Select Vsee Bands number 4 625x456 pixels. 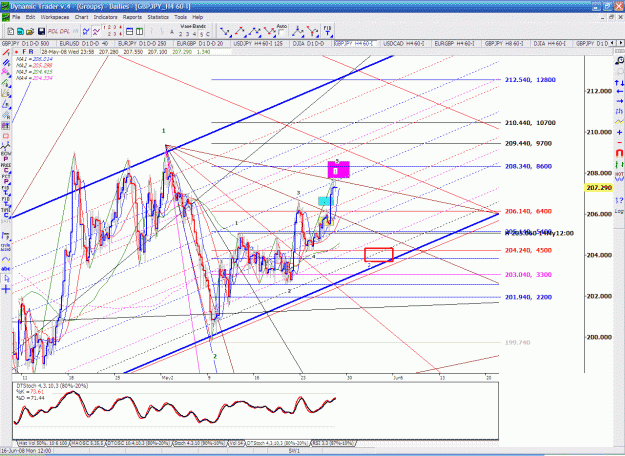(x=195, y=34)
